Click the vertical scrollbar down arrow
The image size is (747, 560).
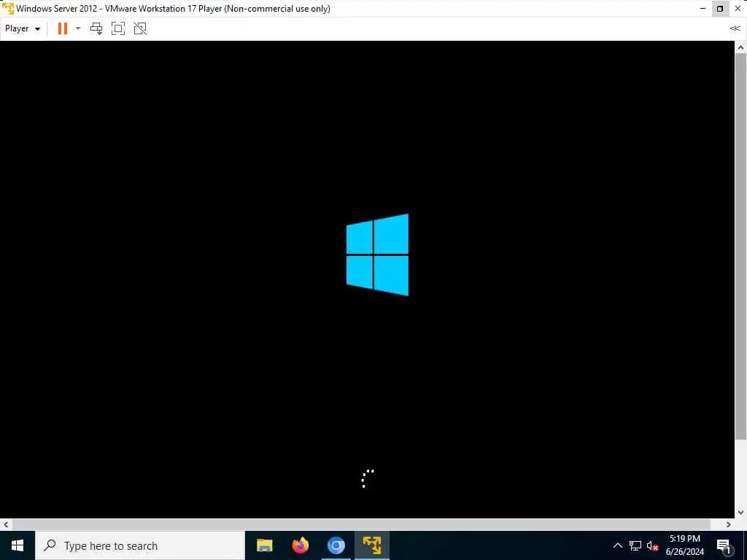point(740,513)
